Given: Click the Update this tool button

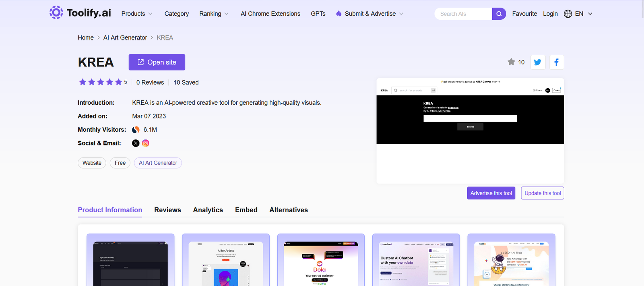Looking at the screenshot, I should [542, 193].
